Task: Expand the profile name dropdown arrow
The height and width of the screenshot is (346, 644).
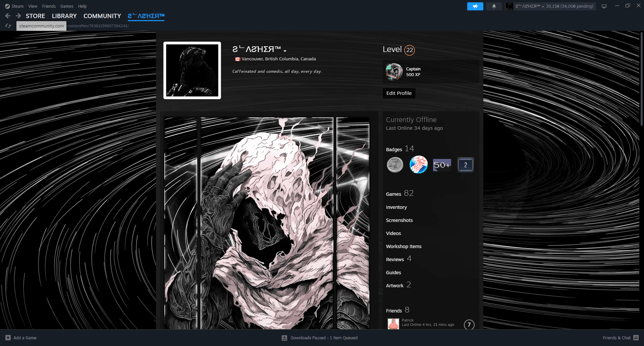Action: point(285,51)
